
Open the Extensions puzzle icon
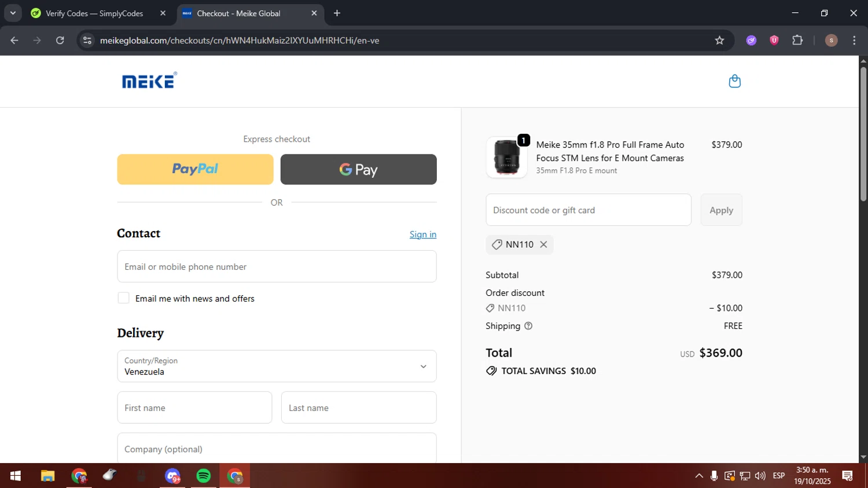tap(797, 41)
